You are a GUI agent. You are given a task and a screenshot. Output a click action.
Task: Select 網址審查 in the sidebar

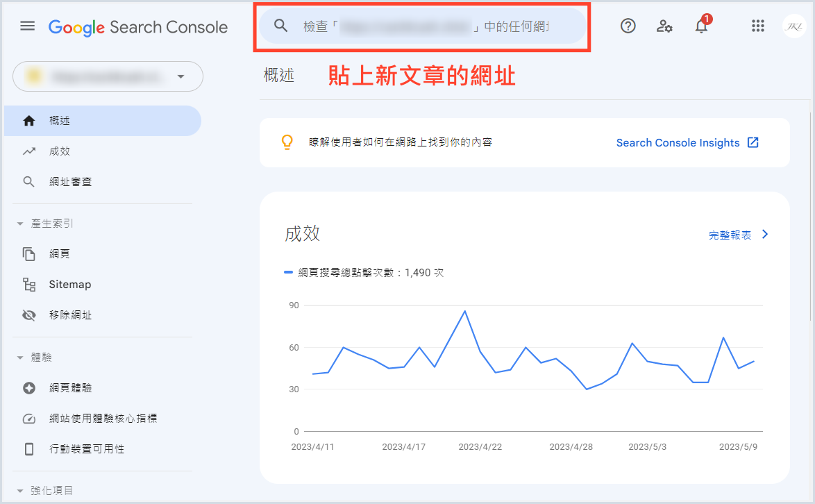coord(70,182)
